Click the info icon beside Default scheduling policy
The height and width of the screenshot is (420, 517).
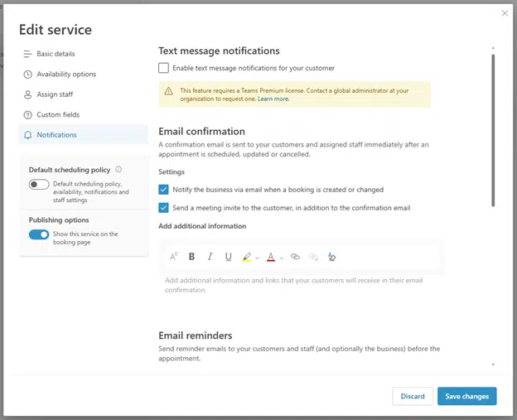point(118,170)
